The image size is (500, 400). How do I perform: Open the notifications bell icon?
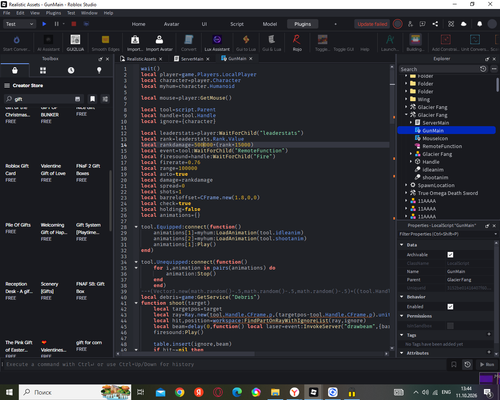[479, 24]
